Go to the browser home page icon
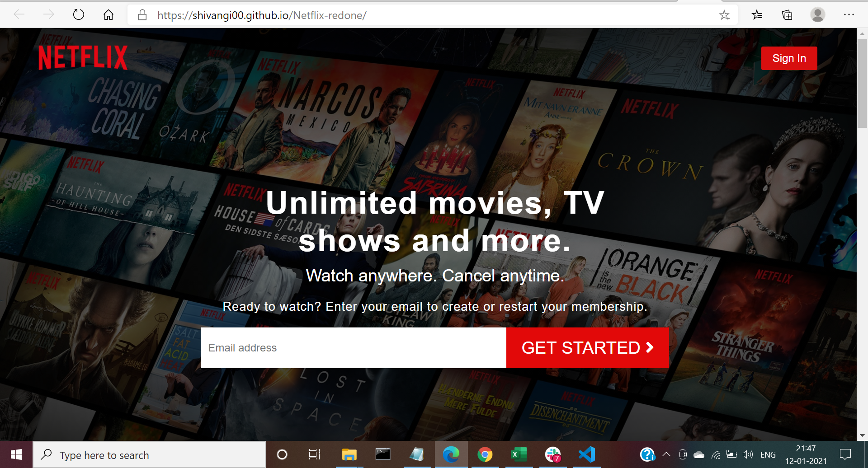Screen dimensions: 868x468 (108, 15)
